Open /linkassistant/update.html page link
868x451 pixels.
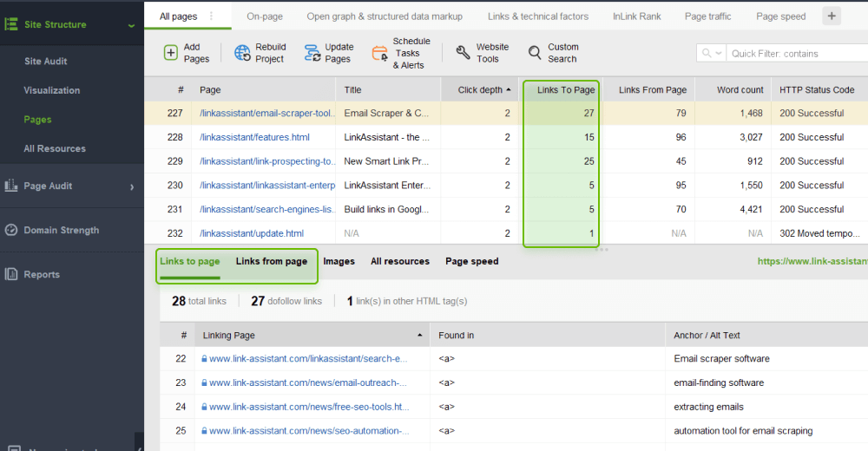pos(252,233)
